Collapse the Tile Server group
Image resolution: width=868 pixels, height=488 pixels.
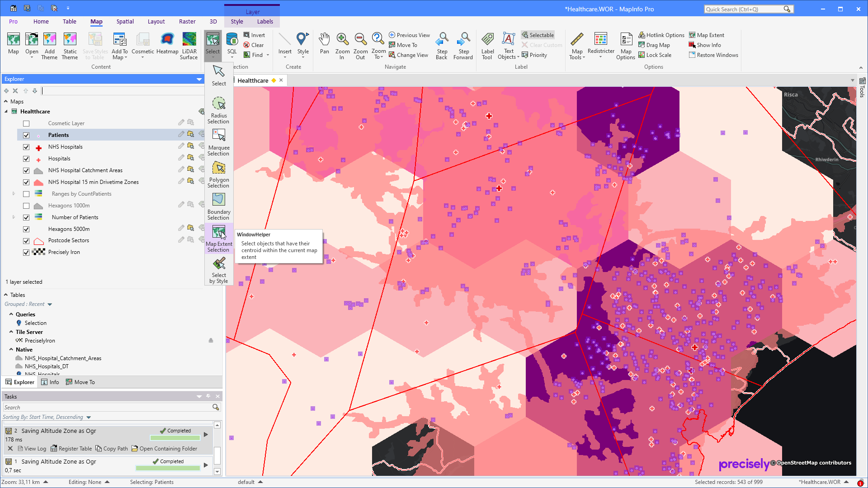[x=11, y=332]
